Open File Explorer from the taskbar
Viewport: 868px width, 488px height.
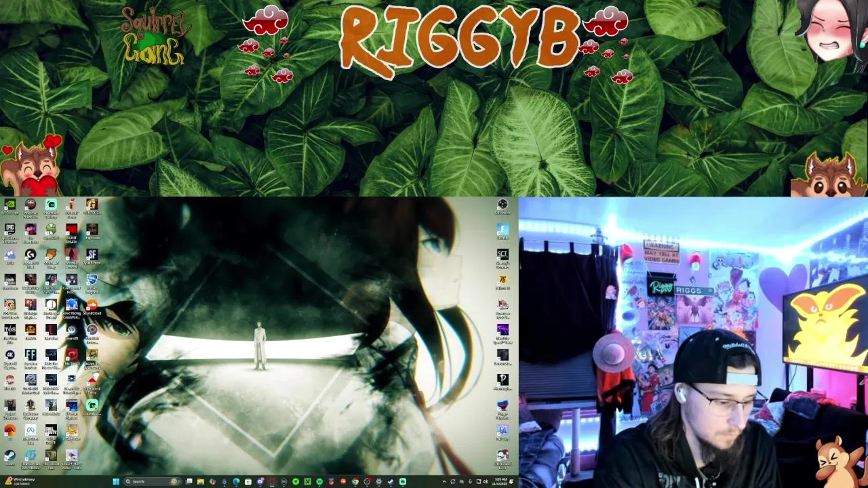(x=201, y=482)
